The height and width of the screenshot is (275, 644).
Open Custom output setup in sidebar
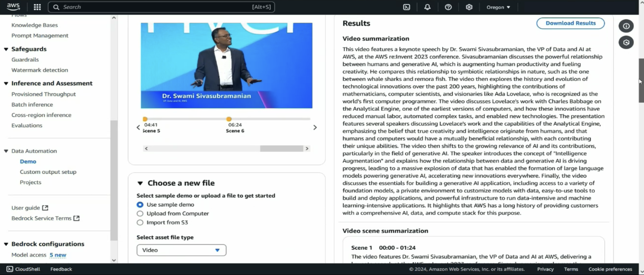pyautogui.click(x=48, y=172)
